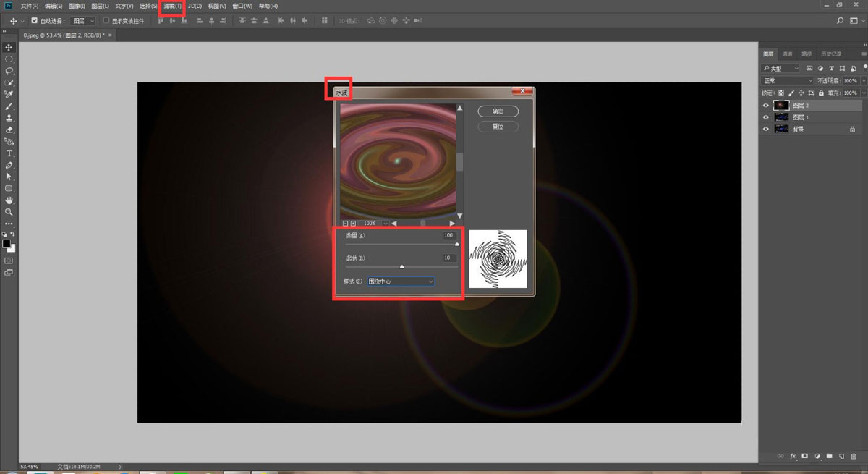Click the adjustment layer filter icon
The width and height of the screenshot is (868, 474).
(819, 68)
